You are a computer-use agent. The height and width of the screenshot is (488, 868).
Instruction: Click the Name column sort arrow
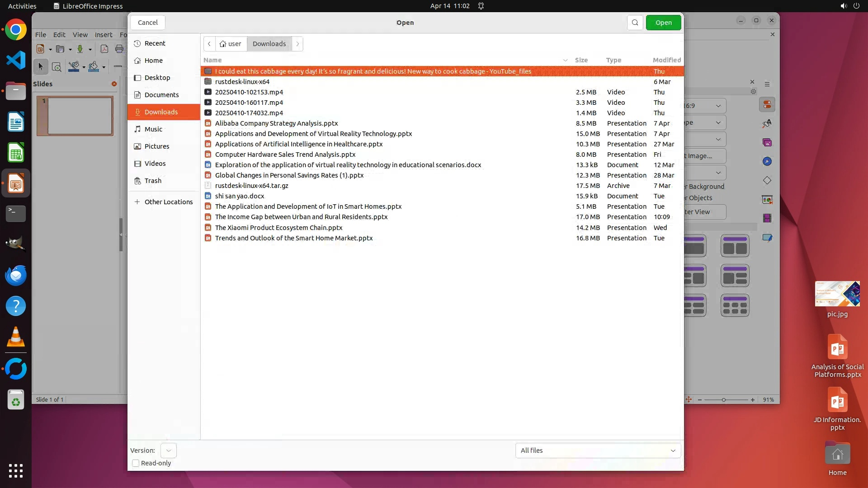pos(565,60)
